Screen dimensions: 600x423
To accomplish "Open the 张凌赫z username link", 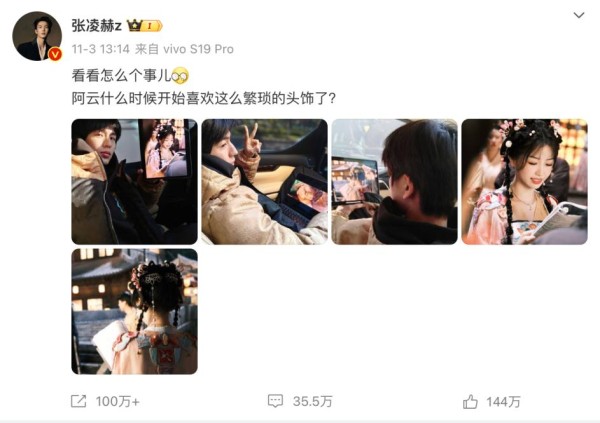I will (x=96, y=26).
